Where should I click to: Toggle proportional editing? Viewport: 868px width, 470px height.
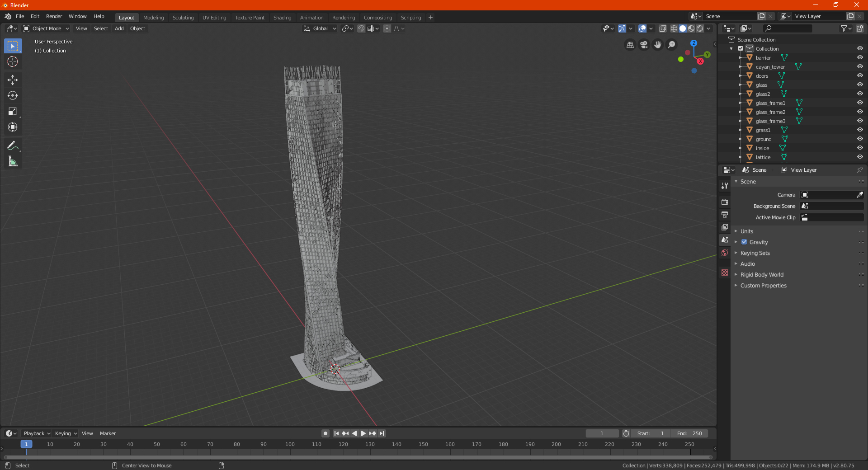pos(387,28)
